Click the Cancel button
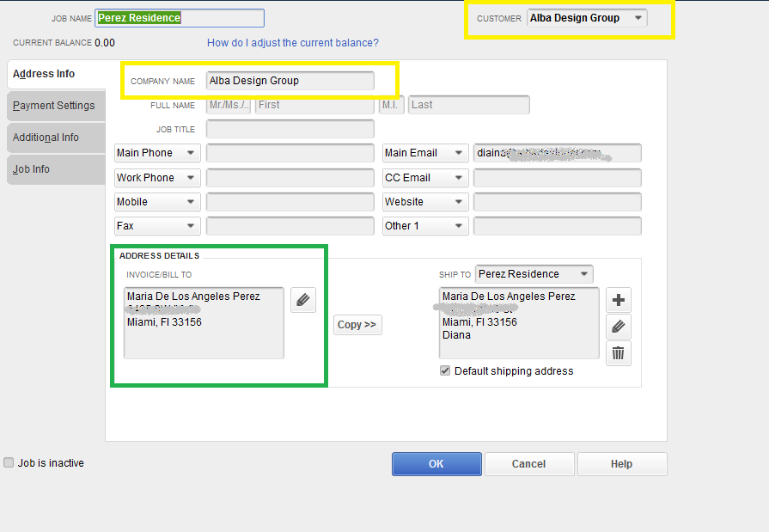The width and height of the screenshot is (769, 532). click(529, 464)
